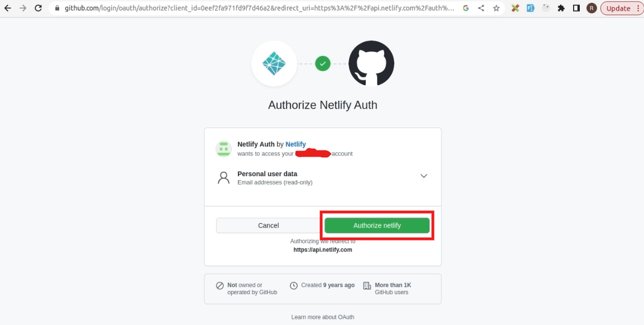644x325 pixels.
Task: Click the Cancel button
Action: (268, 225)
